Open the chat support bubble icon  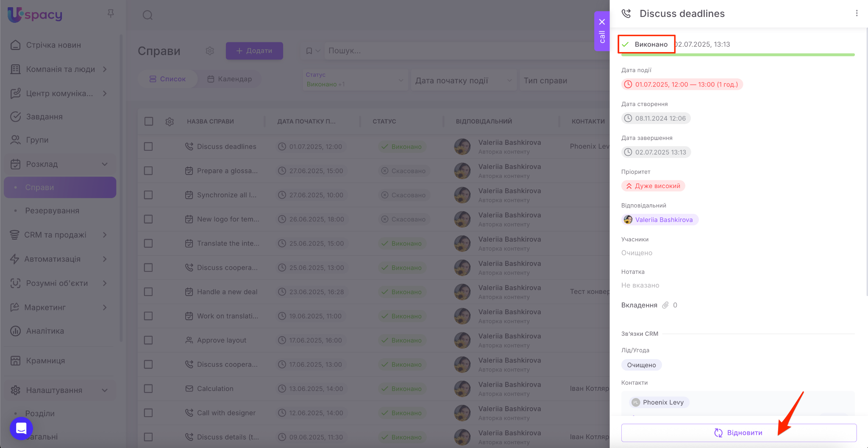tap(21, 428)
